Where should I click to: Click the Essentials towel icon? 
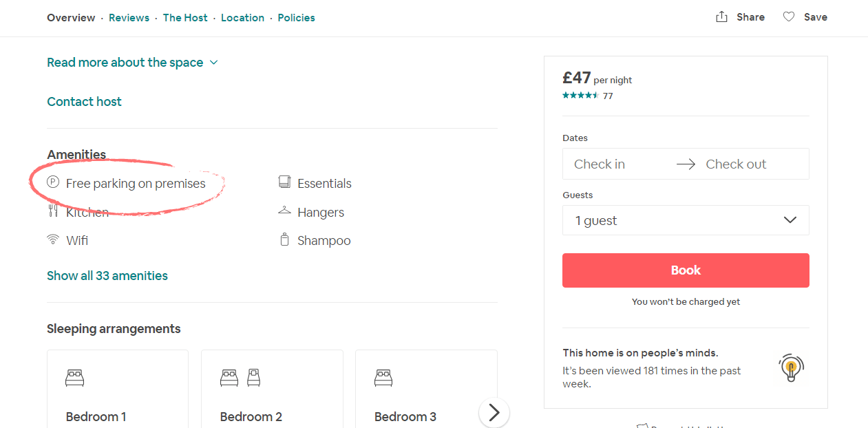click(x=284, y=182)
